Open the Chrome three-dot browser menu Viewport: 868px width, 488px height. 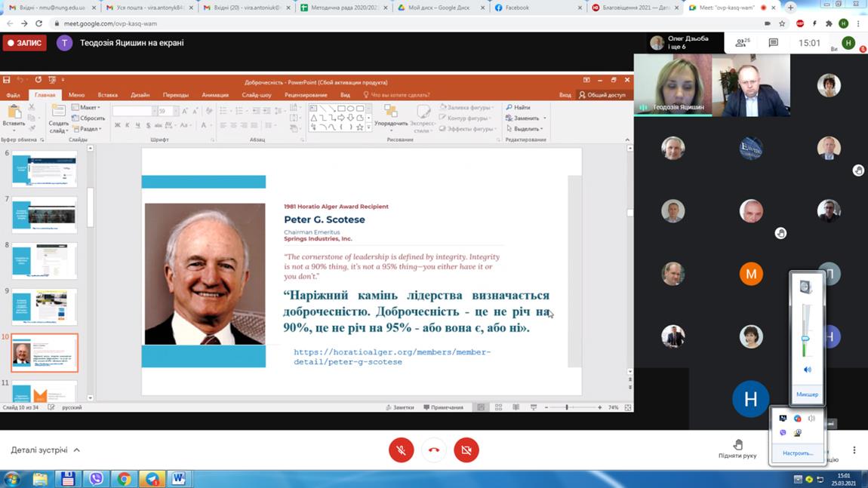(858, 23)
